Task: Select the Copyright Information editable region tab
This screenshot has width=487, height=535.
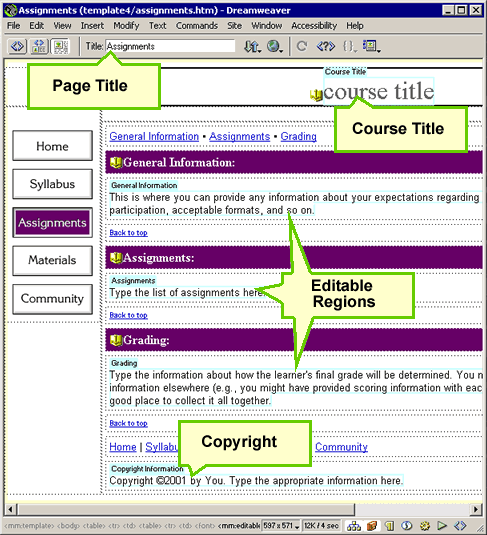Action: coord(147,469)
